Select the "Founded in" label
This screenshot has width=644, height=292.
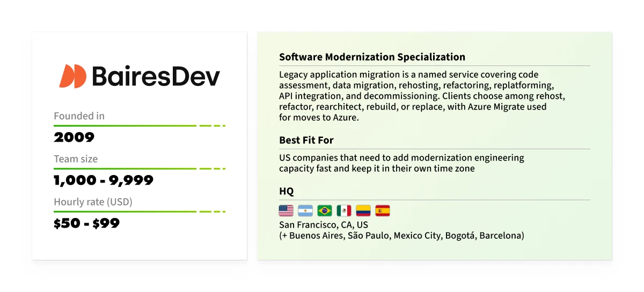(x=79, y=116)
